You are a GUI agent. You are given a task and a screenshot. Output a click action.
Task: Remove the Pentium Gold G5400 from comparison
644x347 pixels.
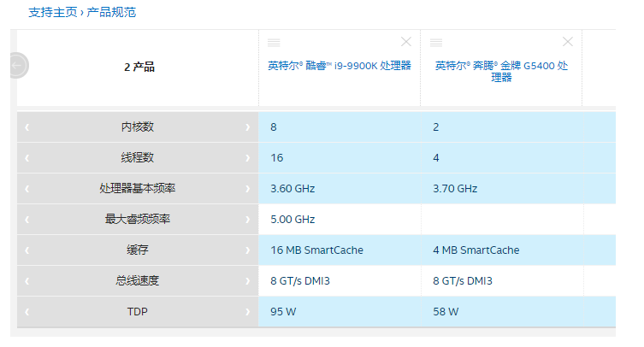568,42
